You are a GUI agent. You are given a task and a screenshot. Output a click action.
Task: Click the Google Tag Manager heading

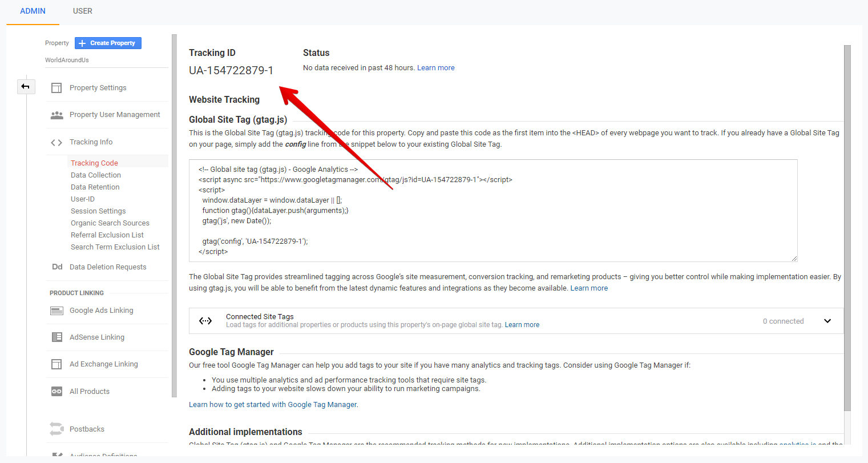click(x=231, y=352)
